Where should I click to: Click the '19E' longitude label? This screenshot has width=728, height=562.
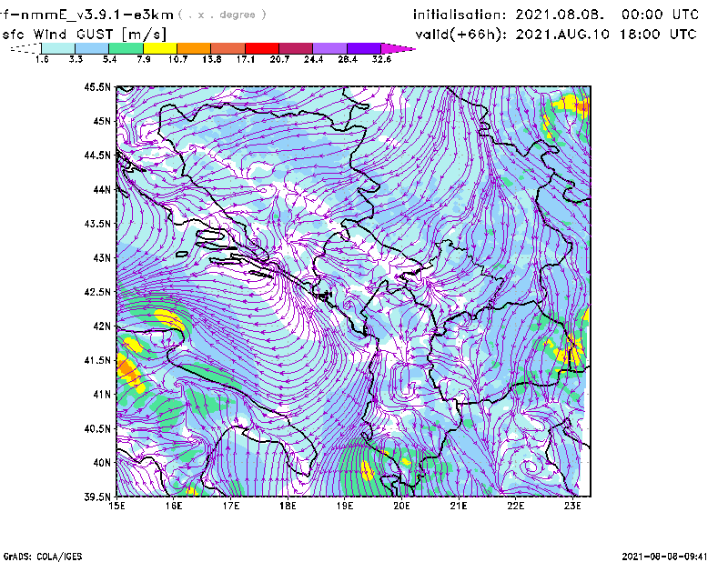click(x=345, y=506)
